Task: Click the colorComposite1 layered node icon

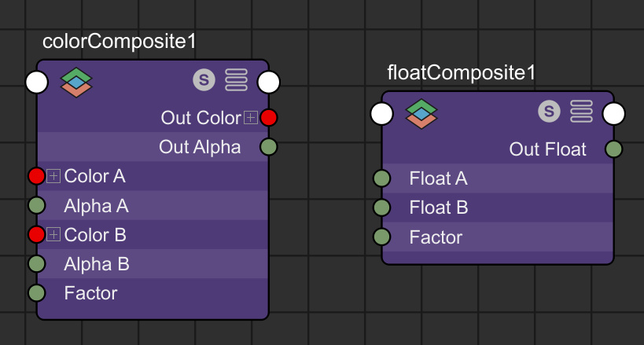Action: point(76,83)
